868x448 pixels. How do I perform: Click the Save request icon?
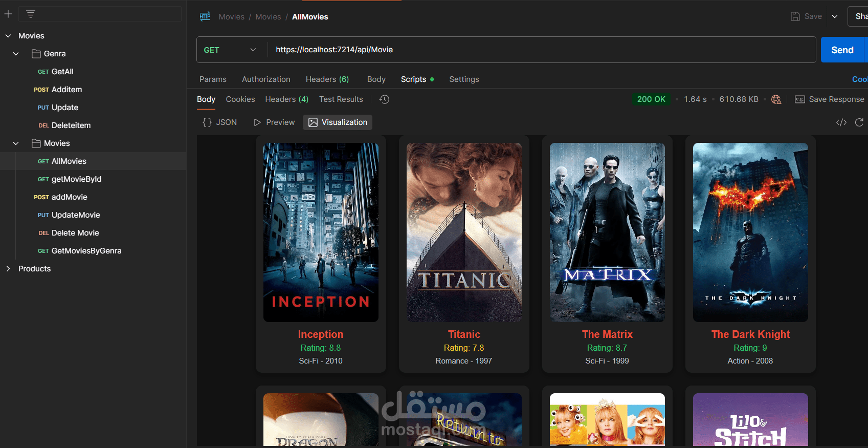point(795,16)
